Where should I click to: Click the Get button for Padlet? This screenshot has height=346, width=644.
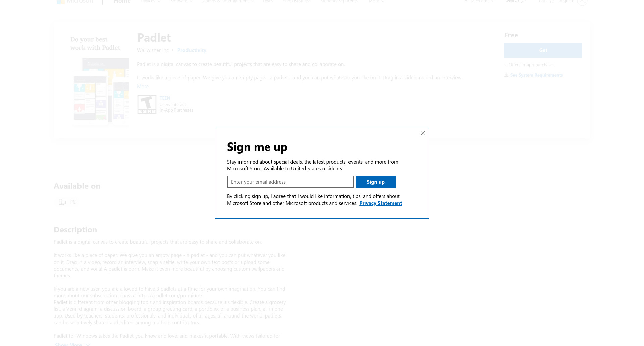543,50
